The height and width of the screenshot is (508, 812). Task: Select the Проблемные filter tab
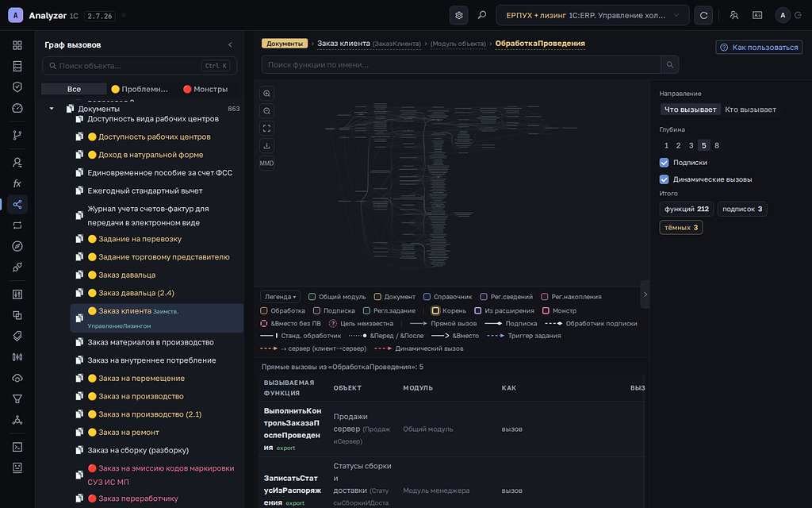point(140,89)
